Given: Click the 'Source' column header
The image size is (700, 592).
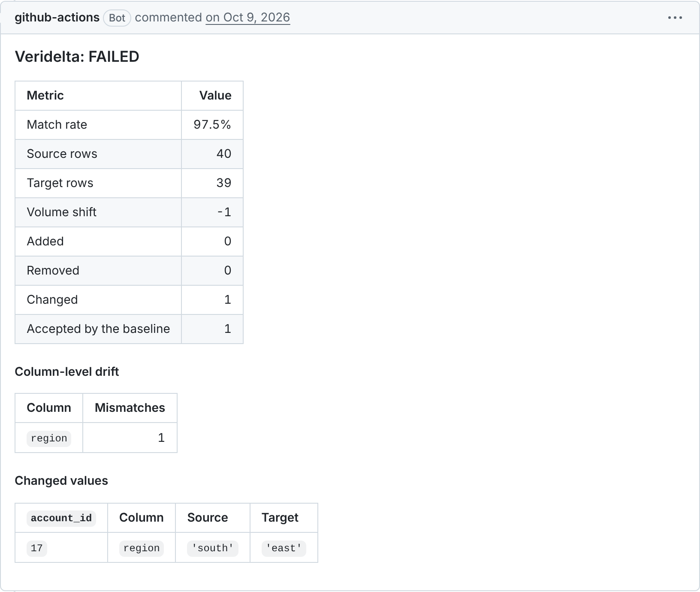Looking at the screenshot, I should coord(208,517).
